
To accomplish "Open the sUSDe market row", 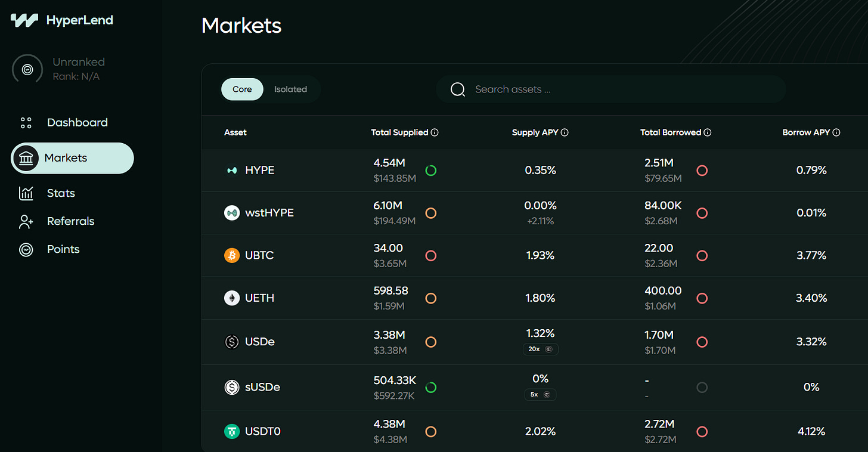I will click(535, 387).
